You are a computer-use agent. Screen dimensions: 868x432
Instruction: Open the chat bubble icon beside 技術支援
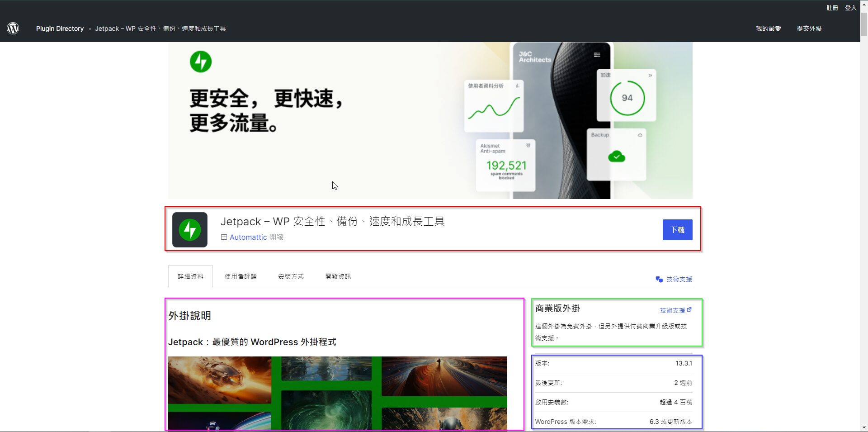pyautogui.click(x=659, y=280)
